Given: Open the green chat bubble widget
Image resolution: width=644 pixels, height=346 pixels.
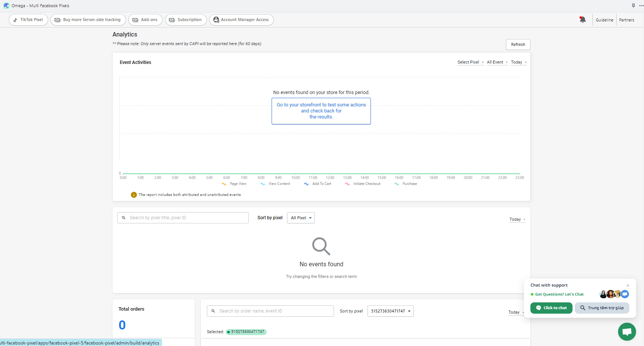Looking at the screenshot, I should tap(627, 332).
